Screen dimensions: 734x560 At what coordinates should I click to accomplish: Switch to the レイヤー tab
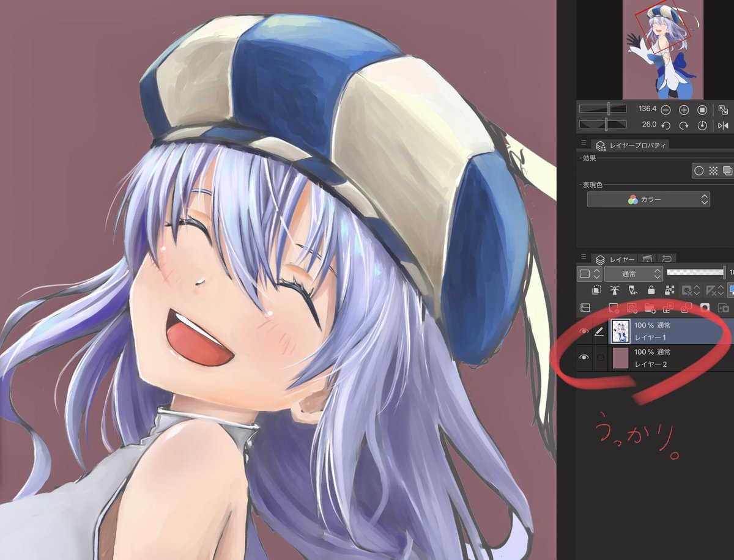point(615,259)
